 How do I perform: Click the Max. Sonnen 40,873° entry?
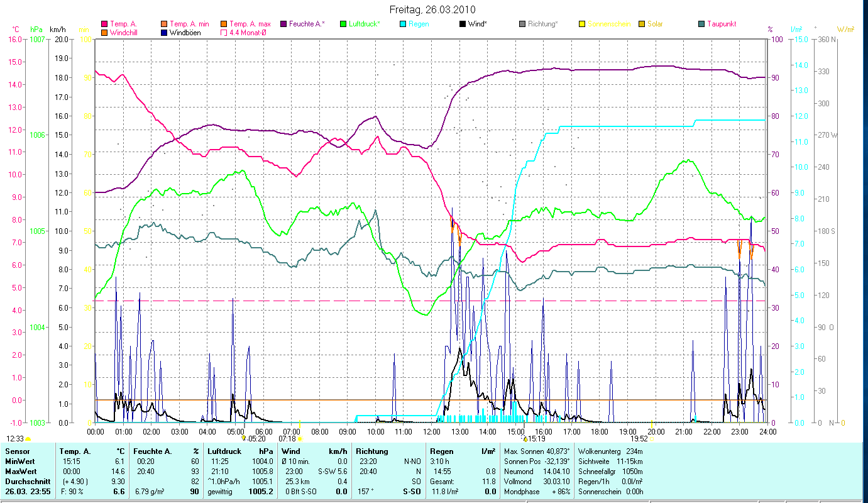[537, 451]
